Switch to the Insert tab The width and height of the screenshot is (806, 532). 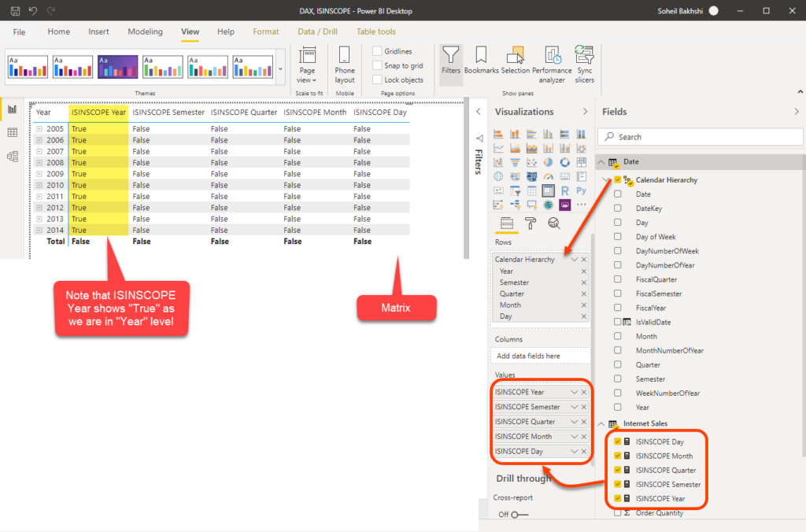coord(98,31)
